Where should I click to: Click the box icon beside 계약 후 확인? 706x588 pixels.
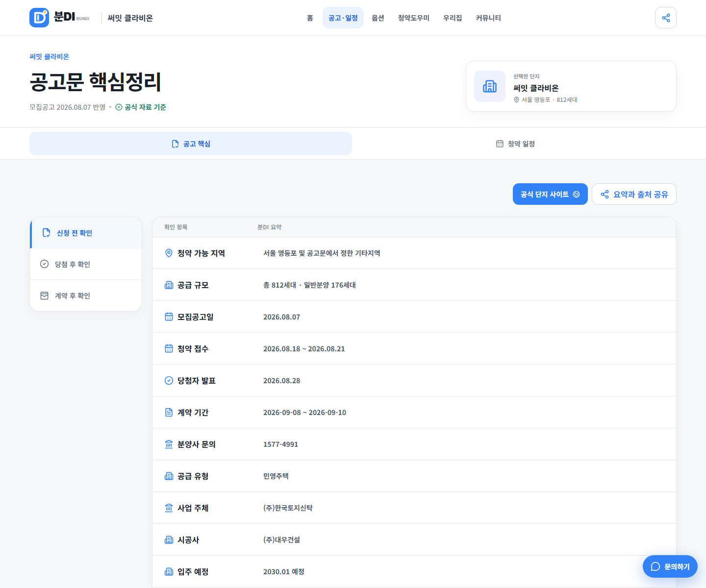point(44,295)
